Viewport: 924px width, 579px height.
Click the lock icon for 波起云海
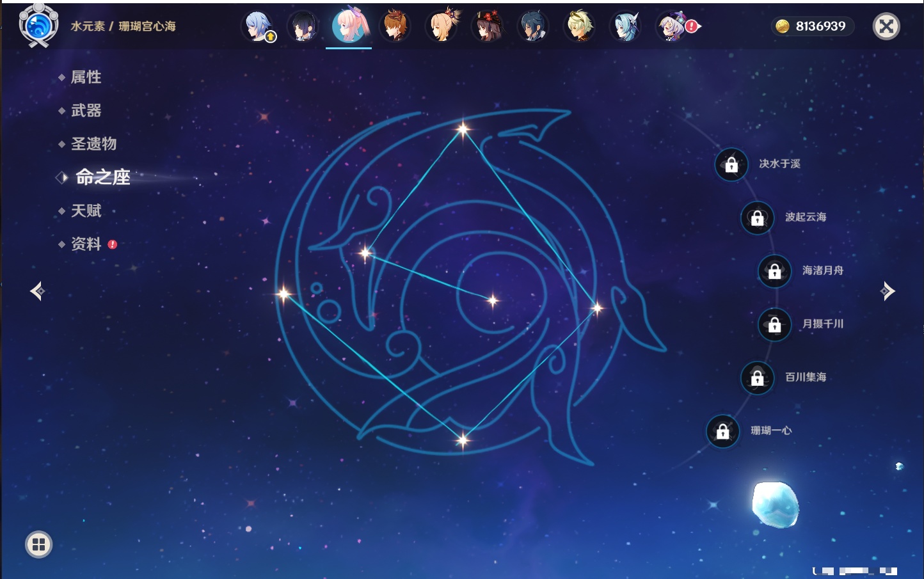tap(757, 218)
